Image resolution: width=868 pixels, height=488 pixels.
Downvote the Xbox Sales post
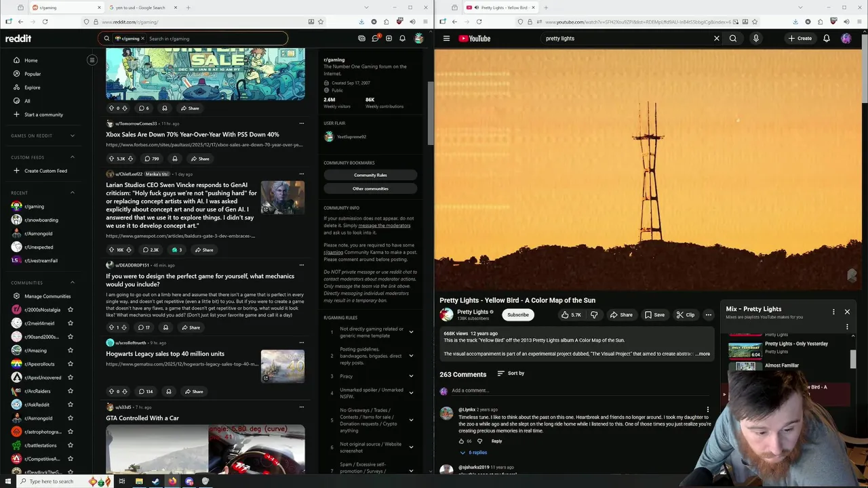(x=130, y=159)
